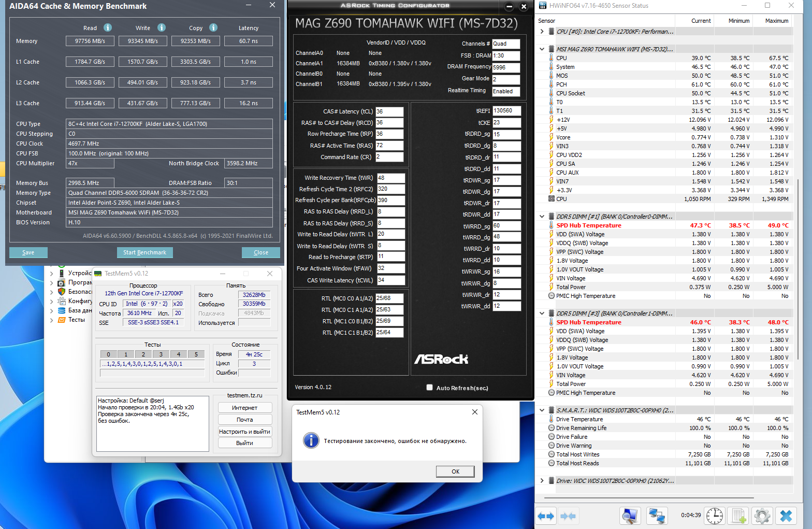Click the Current column header in HWiNFO
This screenshot has width=812, height=529.
point(694,21)
